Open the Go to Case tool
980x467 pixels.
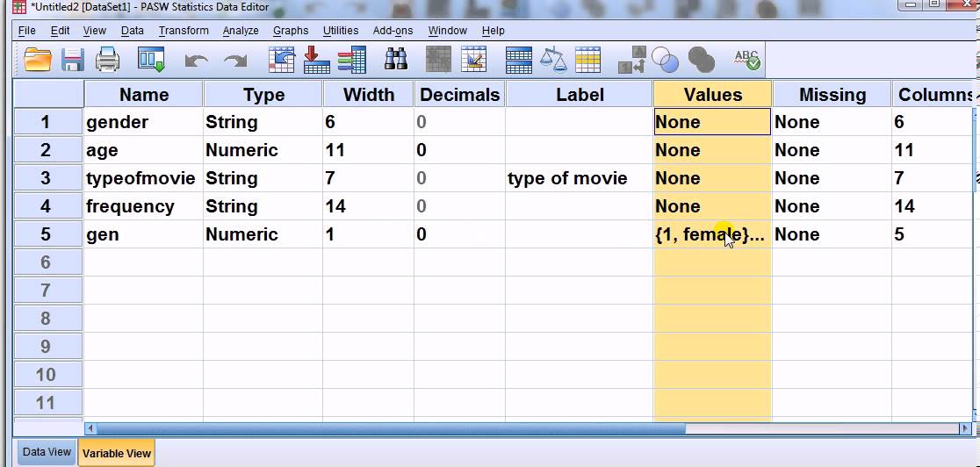281,60
